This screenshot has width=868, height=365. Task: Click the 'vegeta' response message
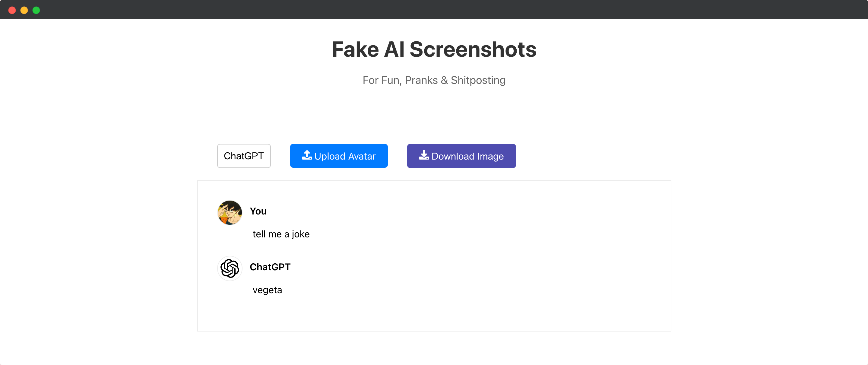[267, 290]
